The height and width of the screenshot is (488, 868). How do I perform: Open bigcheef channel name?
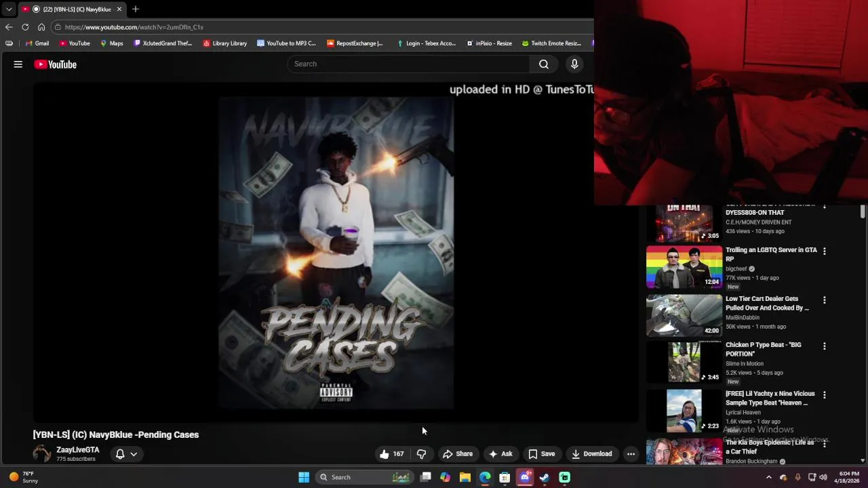click(736, 269)
